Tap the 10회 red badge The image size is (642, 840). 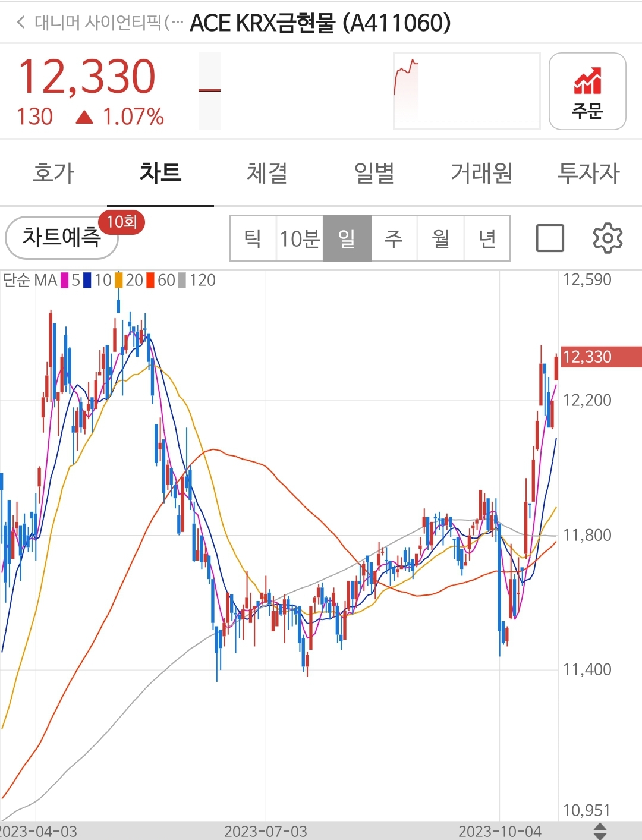(122, 222)
